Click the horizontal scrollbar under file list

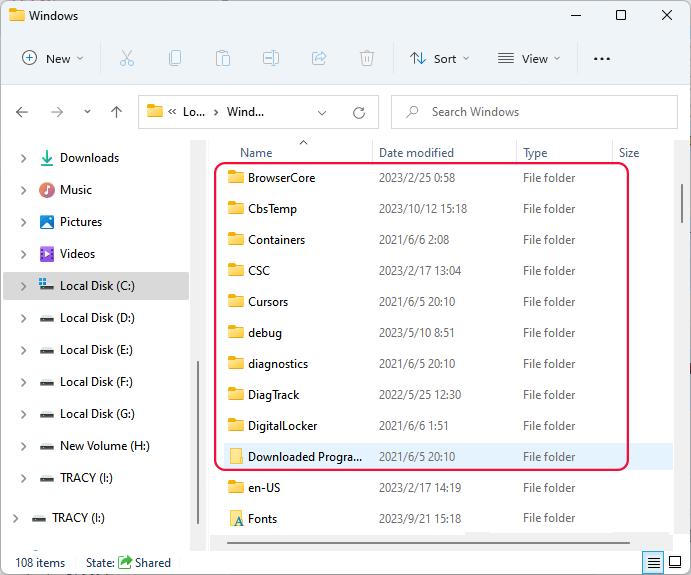coord(428,543)
